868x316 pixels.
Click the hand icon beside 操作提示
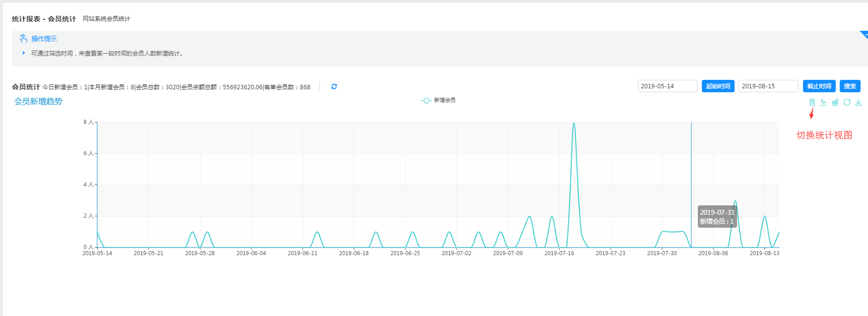coord(23,39)
